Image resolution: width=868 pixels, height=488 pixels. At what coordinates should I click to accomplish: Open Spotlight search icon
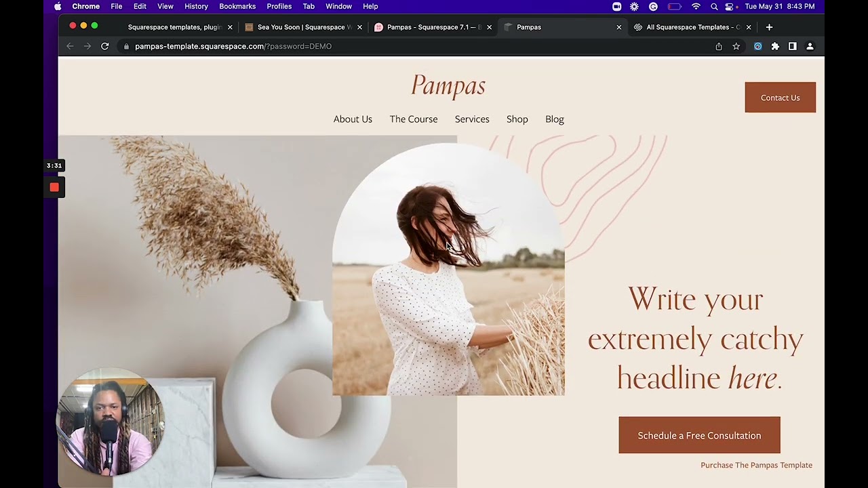pos(714,6)
